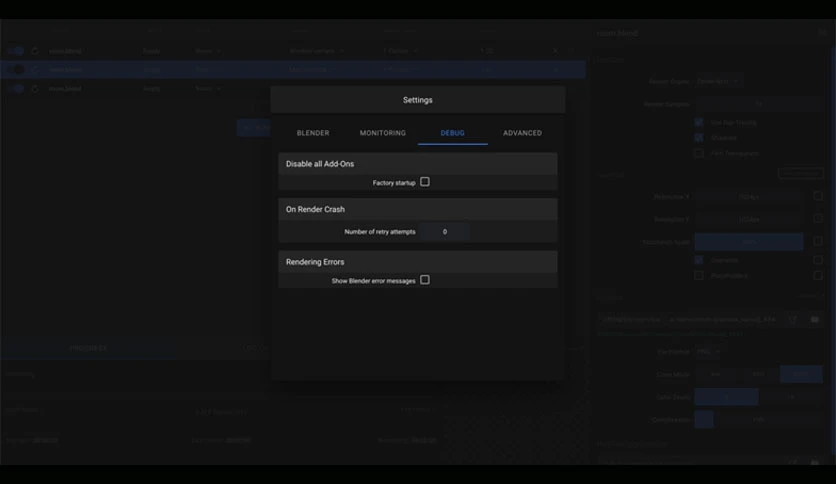Click the close icon on the properties panel header
This screenshot has width=836, height=484.
coord(822,33)
